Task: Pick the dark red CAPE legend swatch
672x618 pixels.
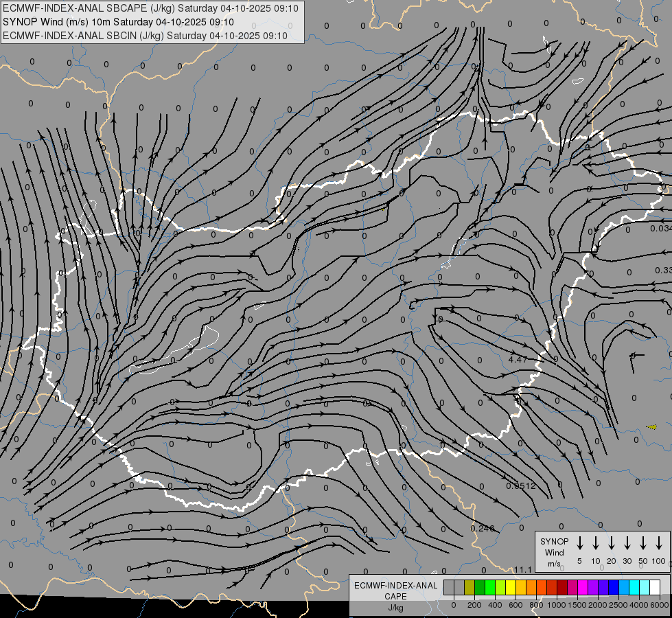Action: 562,588
